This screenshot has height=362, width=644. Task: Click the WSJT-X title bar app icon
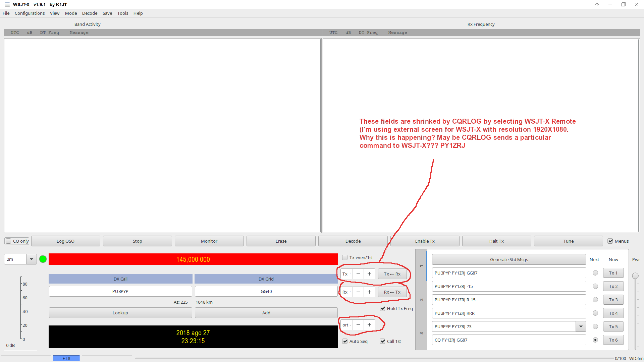click(x=7, y=4)
